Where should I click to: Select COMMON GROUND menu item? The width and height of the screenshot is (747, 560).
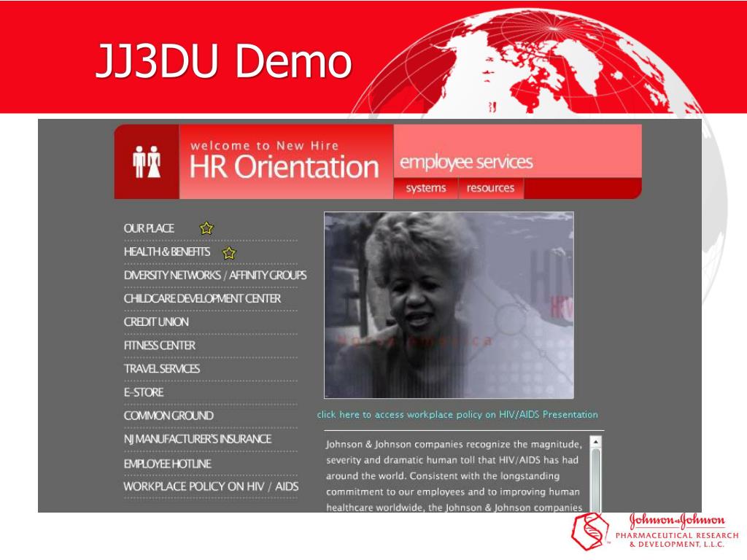tap(169, 415)
